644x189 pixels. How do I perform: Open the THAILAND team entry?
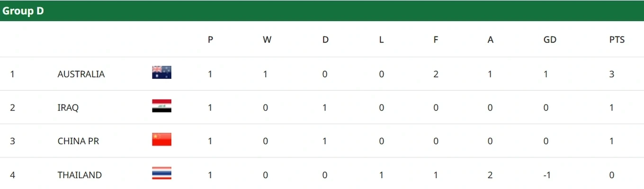(x=80, y=175)
